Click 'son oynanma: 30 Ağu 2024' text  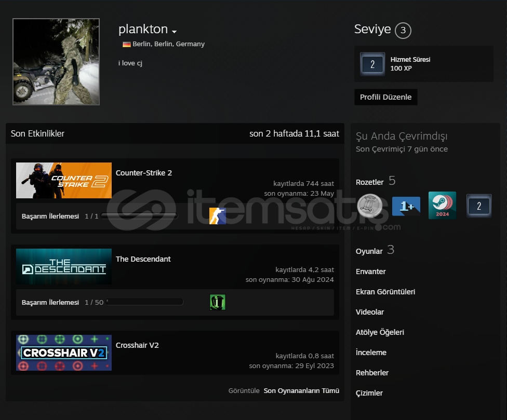(290, 280)
